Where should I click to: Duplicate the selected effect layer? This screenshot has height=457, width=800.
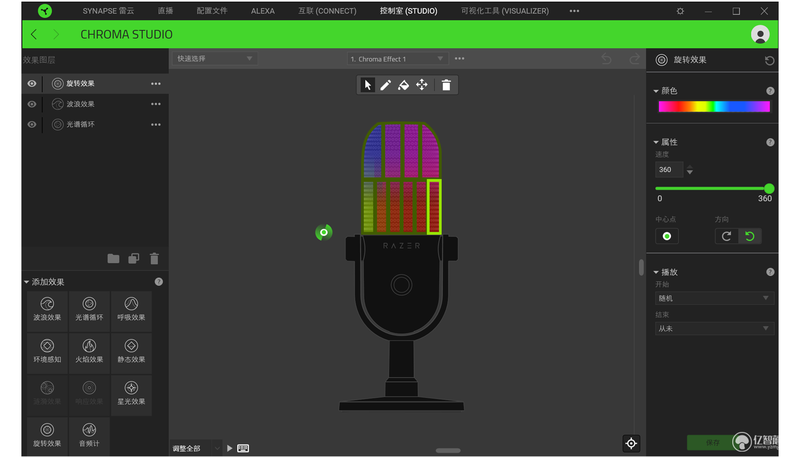pos(134,259)
